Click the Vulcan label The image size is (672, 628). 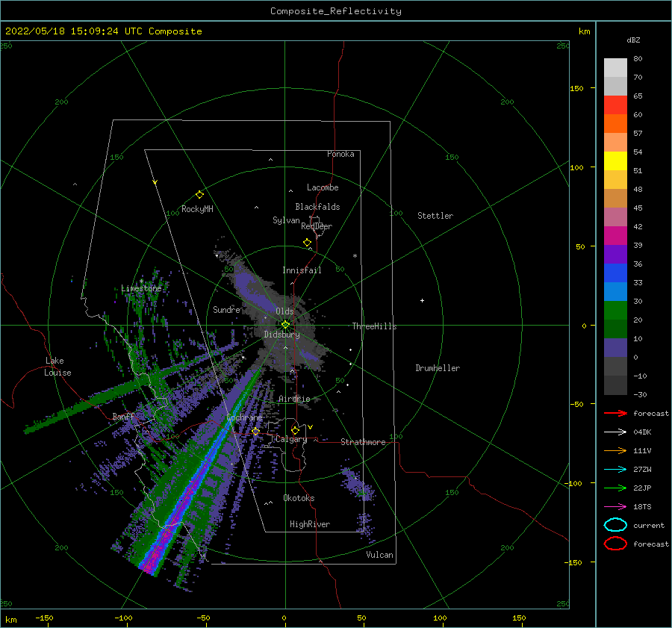tap(380, 555)
